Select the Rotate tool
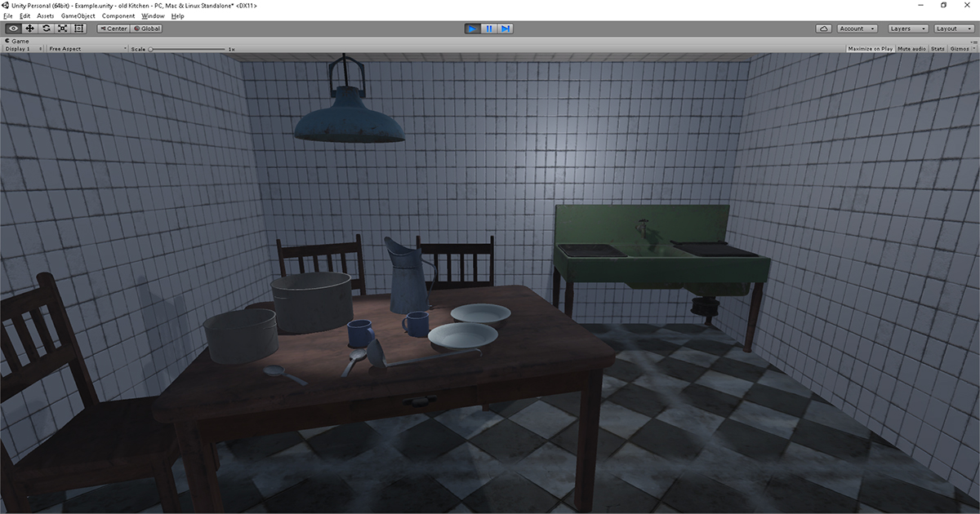Screen dimensions: 980x514 tap(47, 28)
